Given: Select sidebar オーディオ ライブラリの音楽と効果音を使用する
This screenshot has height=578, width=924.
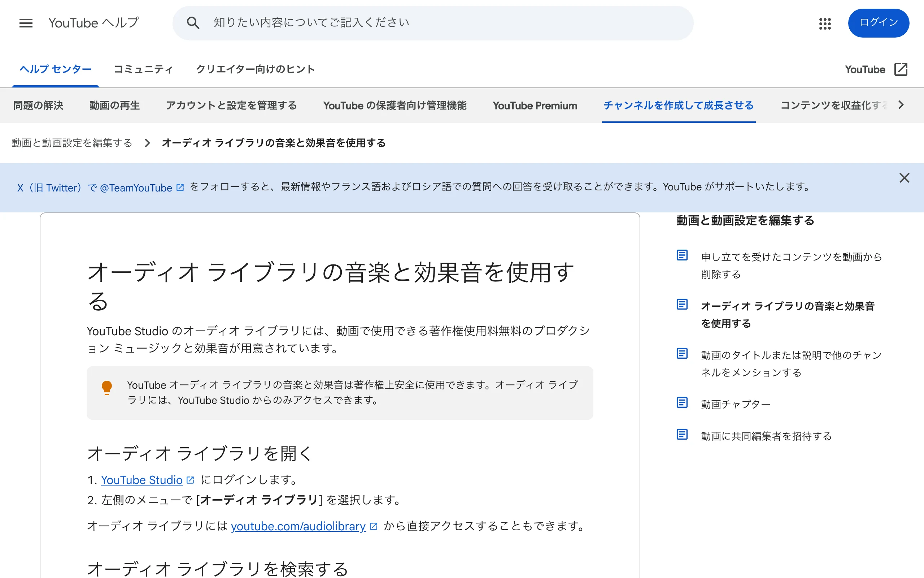Looking at the screenshot, I should (788, 315).
